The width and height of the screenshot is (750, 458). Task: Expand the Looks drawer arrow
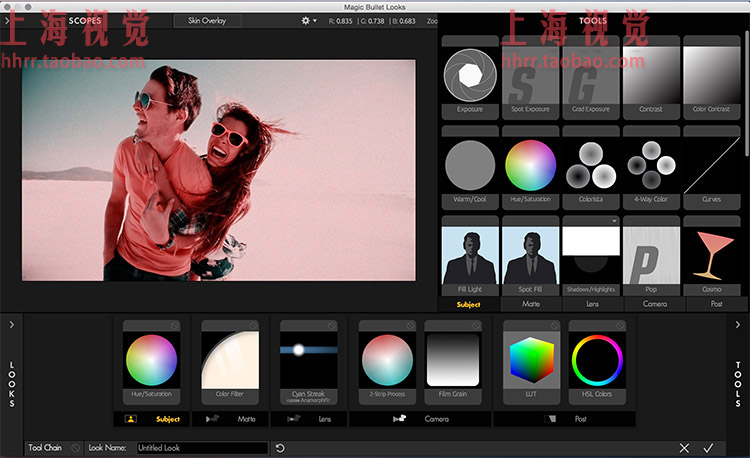point(11,324)
